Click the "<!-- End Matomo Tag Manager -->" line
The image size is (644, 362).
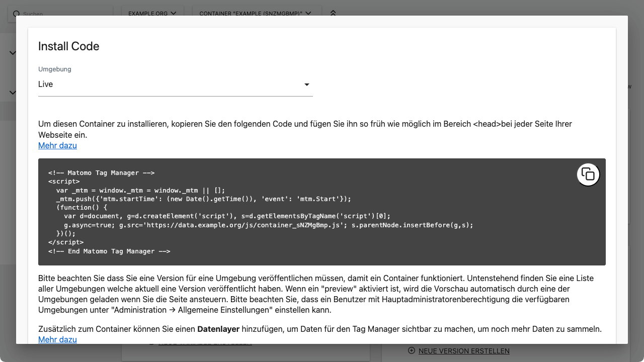(x=109, y=251)
